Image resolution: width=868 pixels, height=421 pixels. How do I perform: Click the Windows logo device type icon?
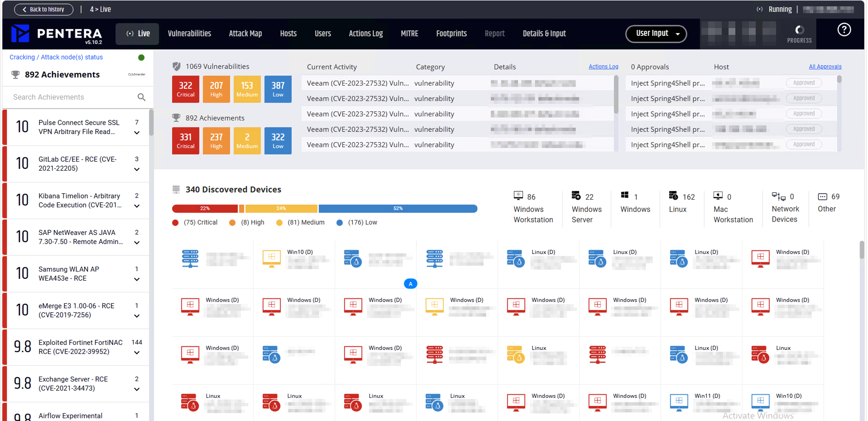coord(624,195)
